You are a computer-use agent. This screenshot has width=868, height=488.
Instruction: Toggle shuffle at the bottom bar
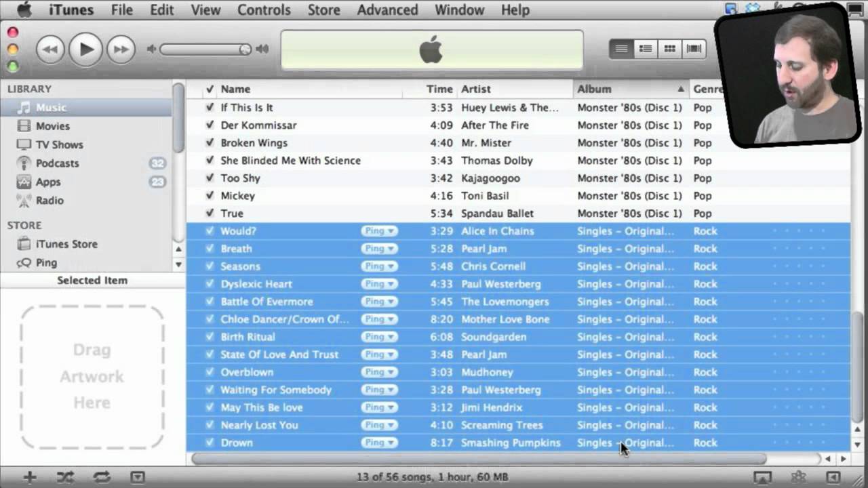click(x=65, y=477)
